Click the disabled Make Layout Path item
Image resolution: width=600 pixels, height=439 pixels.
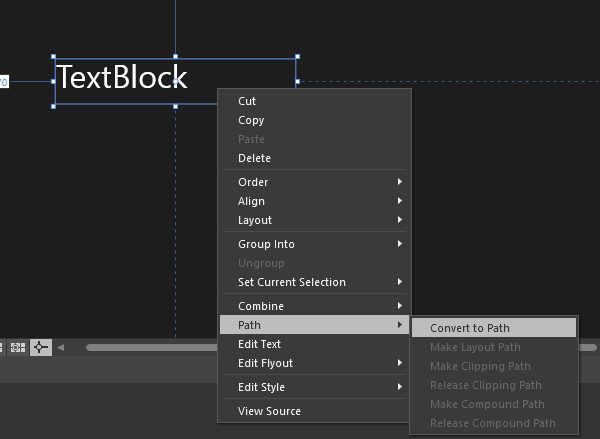494,347
